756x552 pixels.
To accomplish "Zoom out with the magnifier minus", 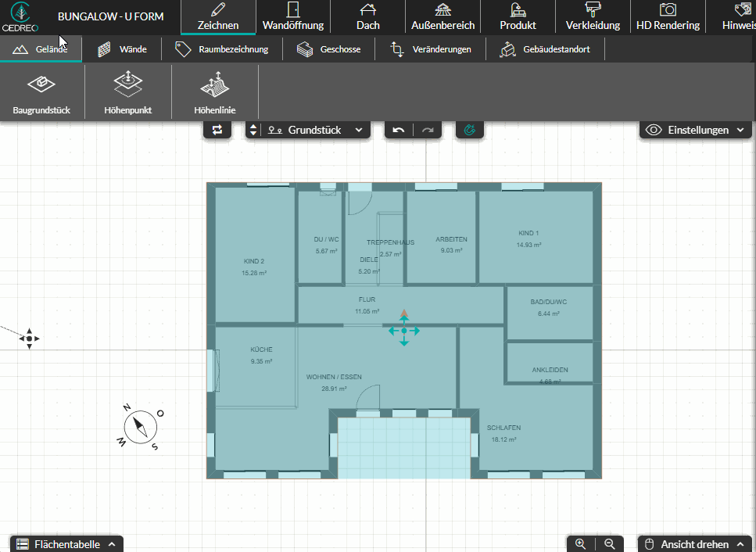I will point(610,544).
